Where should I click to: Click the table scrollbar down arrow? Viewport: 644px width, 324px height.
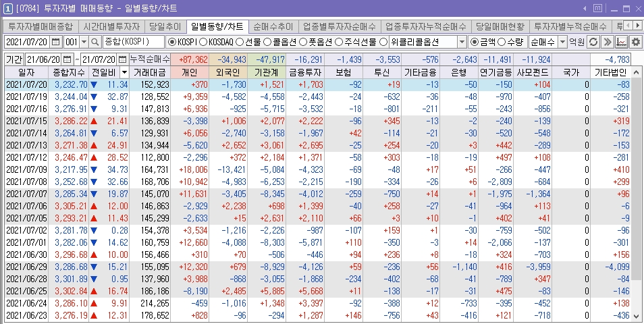(x=637, y=316)
